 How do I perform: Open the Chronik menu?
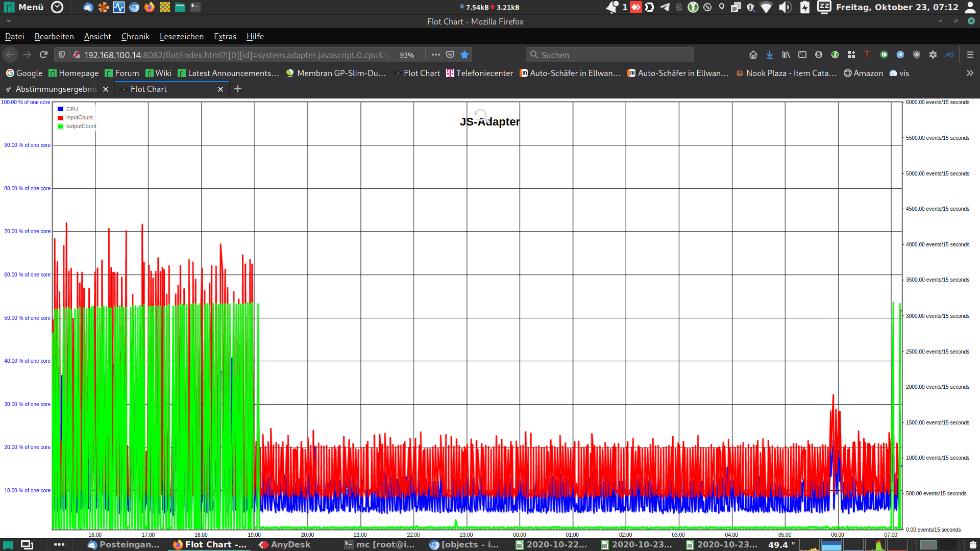pyautogui.click(x=135, y=36)
